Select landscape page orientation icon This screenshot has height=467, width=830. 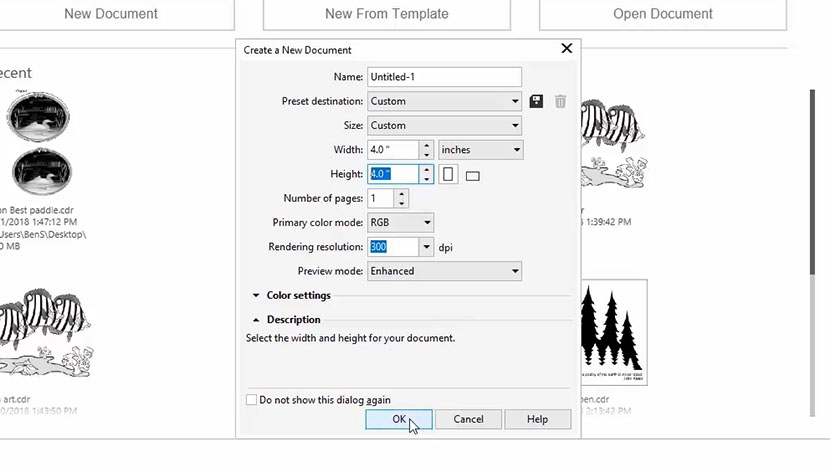click(x=473, y=176)
